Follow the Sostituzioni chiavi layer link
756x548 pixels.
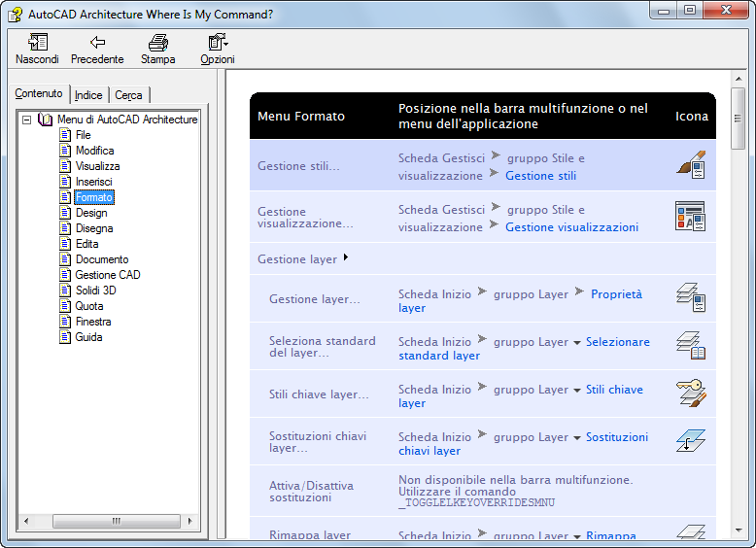pyautogui.click(x=617, y=437)
